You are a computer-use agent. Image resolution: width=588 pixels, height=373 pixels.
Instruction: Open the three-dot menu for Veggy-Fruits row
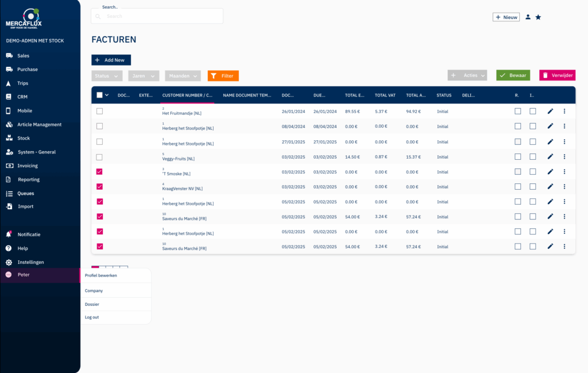click(564, 156)
